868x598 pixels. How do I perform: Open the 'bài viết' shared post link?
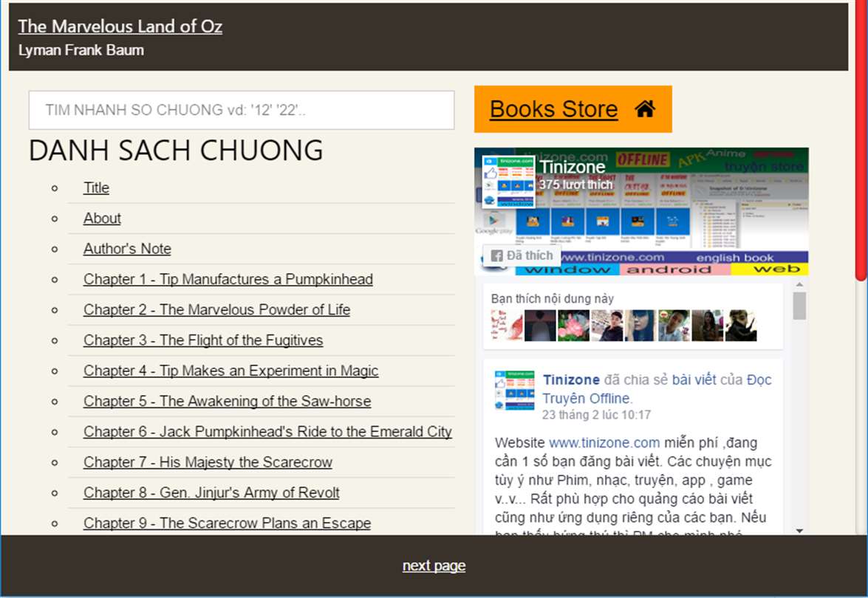click(694, 379)
